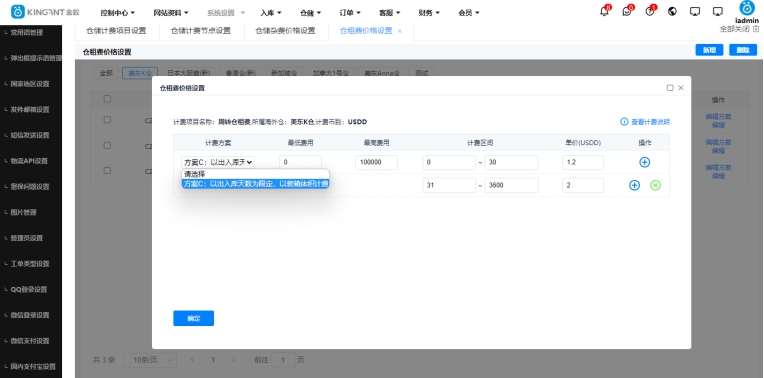Choose 请选择 option in dropdown list
This screenshot has width=764, height=378.
click(x=255, y=174)
